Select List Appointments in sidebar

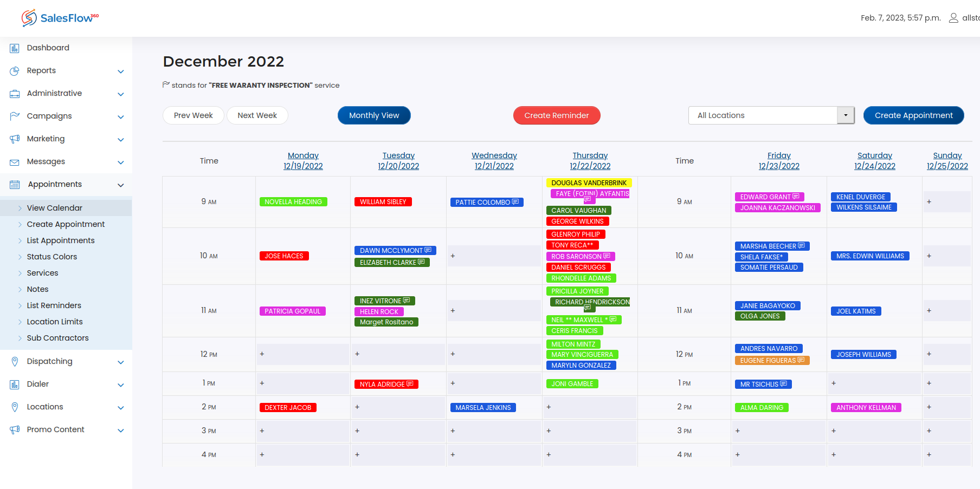[x=61, y=240]
